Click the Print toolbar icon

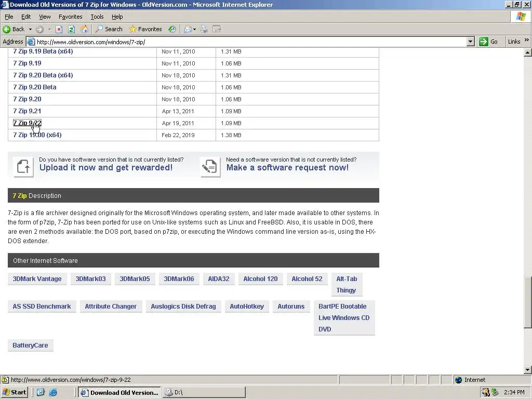click(204, 29)
